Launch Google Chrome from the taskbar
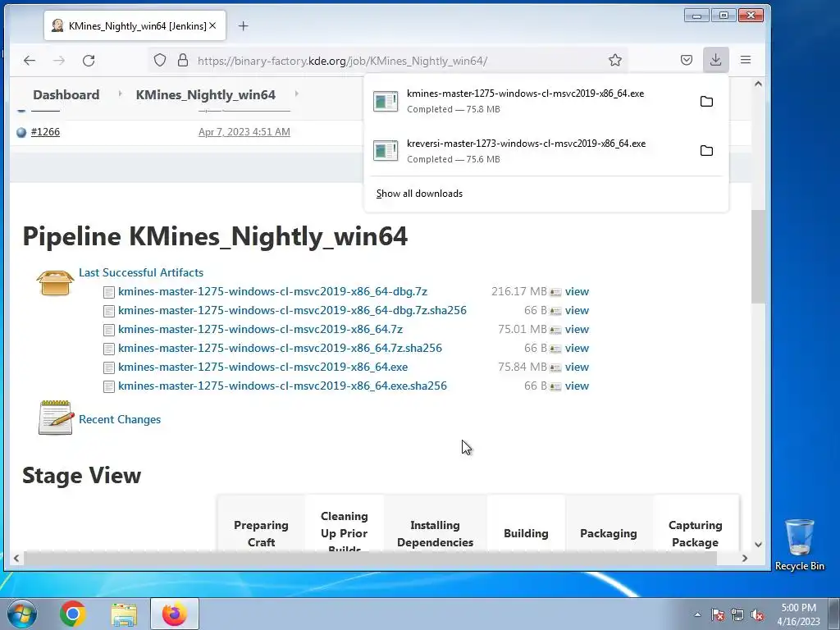Image resolution: width=840 pixels, height=630 pixels. tap(73, 614)
